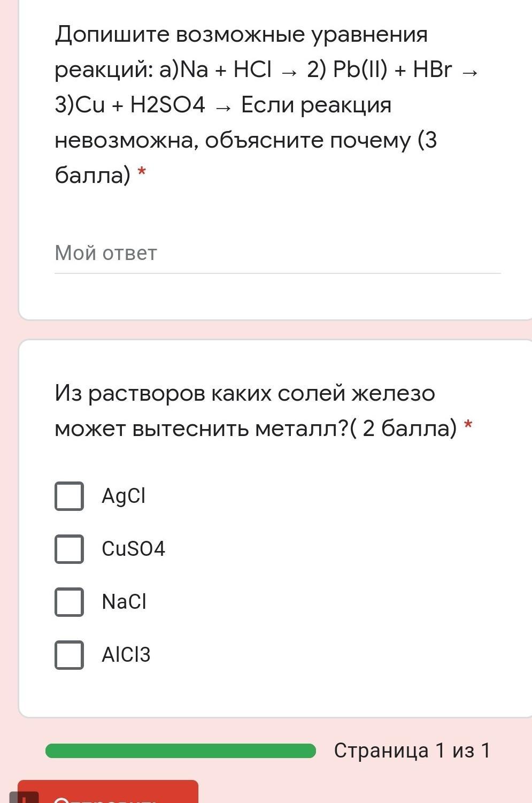Click the red asterisk after '( 2 балла)'
Screen dimensions: 532x803
(468, 426)
